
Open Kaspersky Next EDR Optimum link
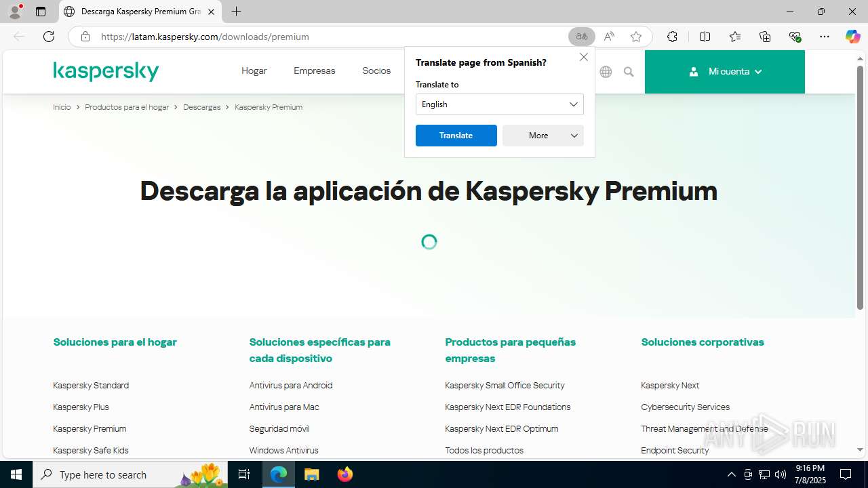click(x=502, y=428)
